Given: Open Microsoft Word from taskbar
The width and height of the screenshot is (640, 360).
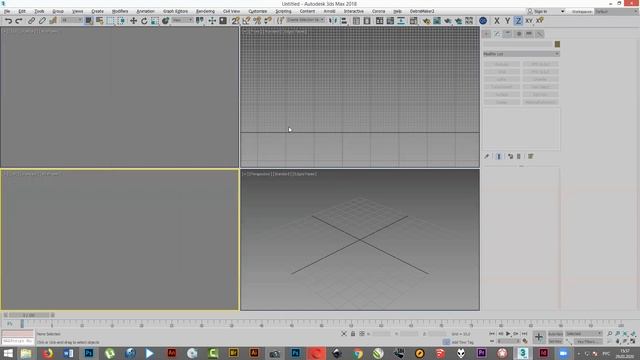Looking at the screenshot, I should click(68, 353).
